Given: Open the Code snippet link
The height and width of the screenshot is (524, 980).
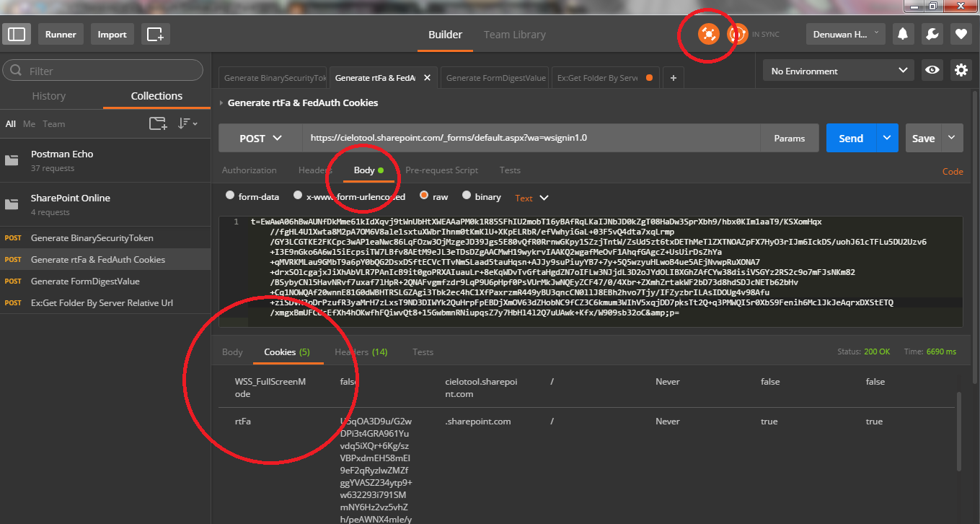Looking at the screenshot, I should (x=953, y=171).
